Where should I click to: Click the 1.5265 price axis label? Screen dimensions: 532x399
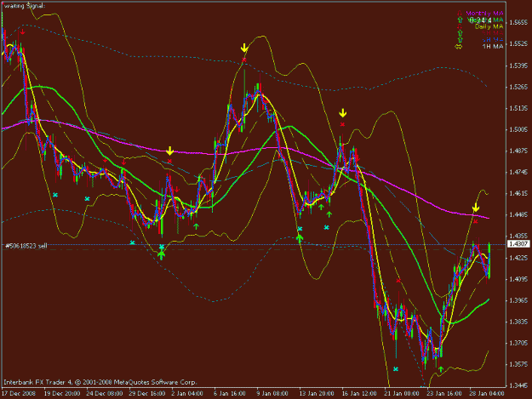click(518, 87)
